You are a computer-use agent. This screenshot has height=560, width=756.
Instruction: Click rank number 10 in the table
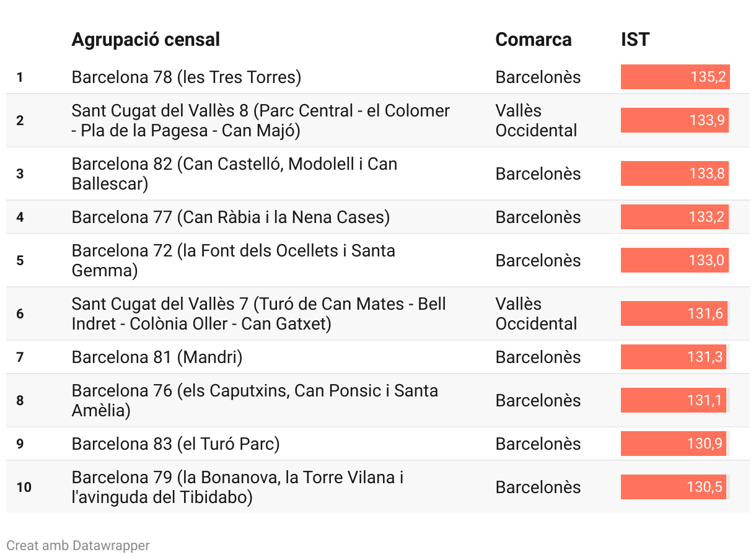[x=24, y=488]
